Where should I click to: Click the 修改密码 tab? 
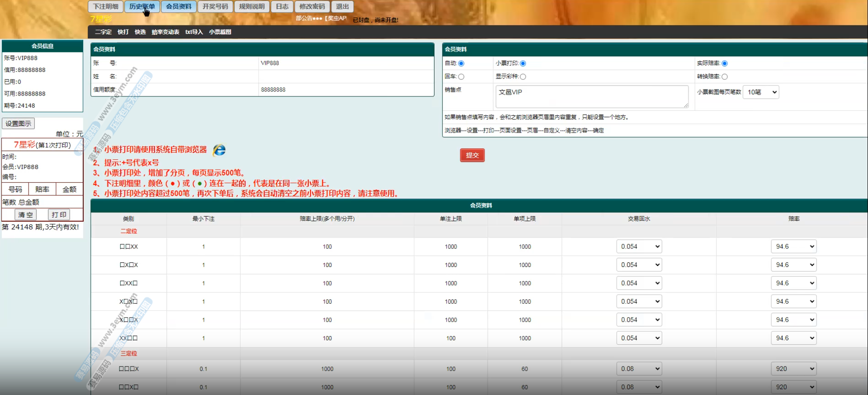click(312, 6)
